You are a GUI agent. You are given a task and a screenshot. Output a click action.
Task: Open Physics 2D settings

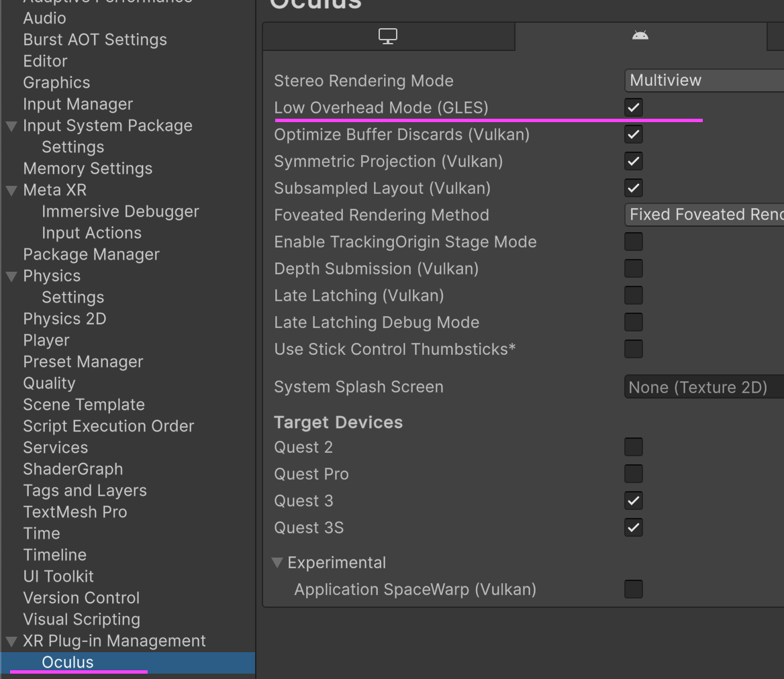tap(64, 319)
